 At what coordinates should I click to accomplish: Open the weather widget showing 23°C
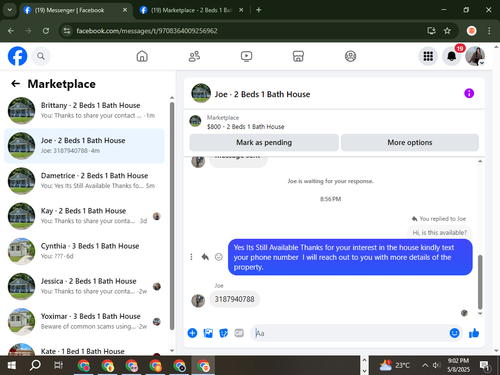pos(395,366)
